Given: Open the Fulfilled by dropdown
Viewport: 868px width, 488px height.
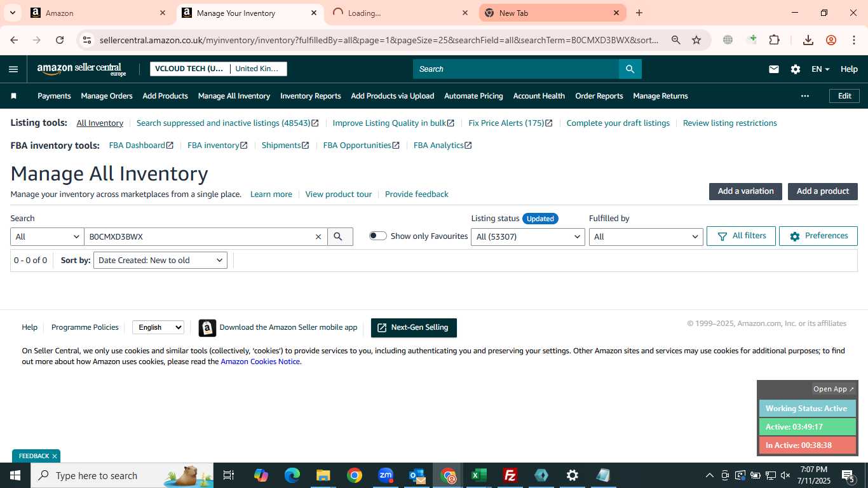Looking at the screenshot, I should point(646,236).
